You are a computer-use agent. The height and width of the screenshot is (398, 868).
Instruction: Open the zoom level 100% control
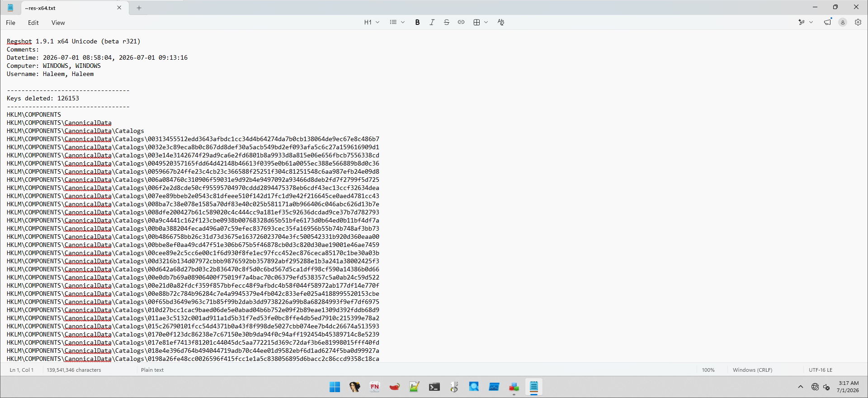(708, 370)
